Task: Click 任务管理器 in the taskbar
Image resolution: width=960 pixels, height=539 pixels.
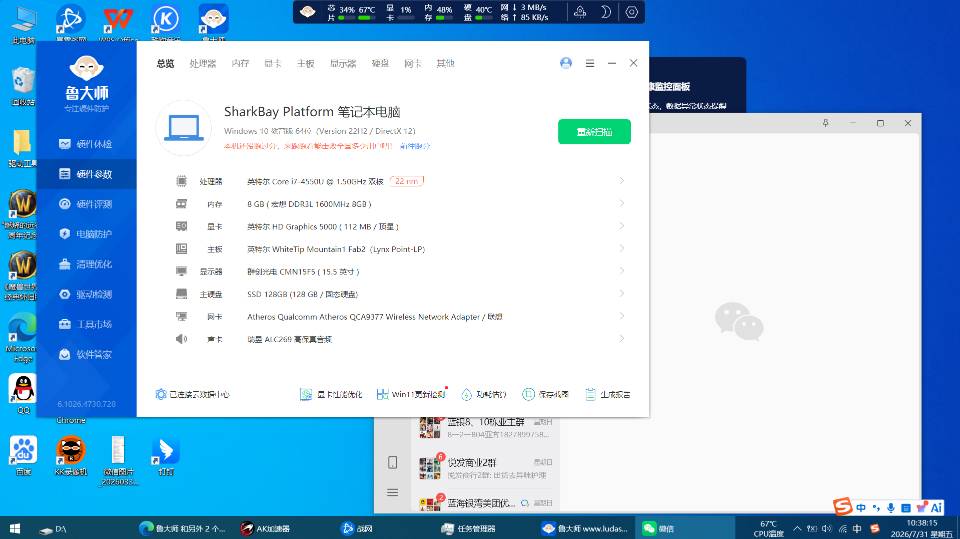Action: (x=468, y=529)
